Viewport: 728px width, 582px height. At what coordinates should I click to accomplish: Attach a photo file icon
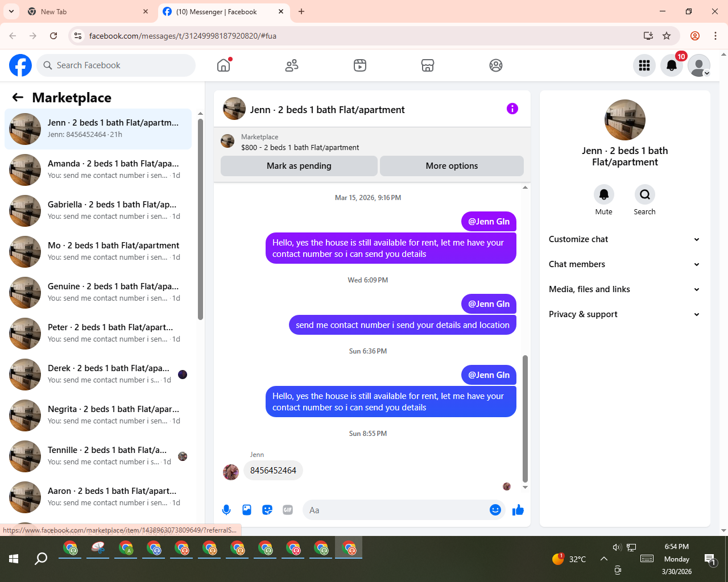pos(247,510)
